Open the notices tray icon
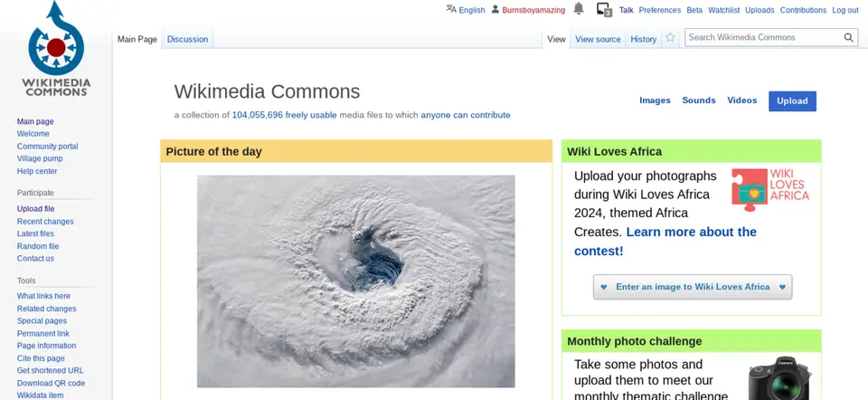The height and width of the screenshot is (400, 868). point(604,9)
